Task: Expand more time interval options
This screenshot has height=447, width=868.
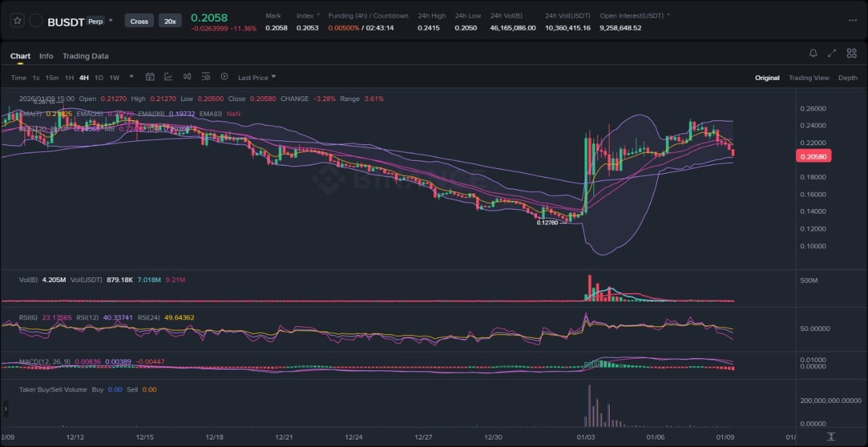Action: coord(132,77)
